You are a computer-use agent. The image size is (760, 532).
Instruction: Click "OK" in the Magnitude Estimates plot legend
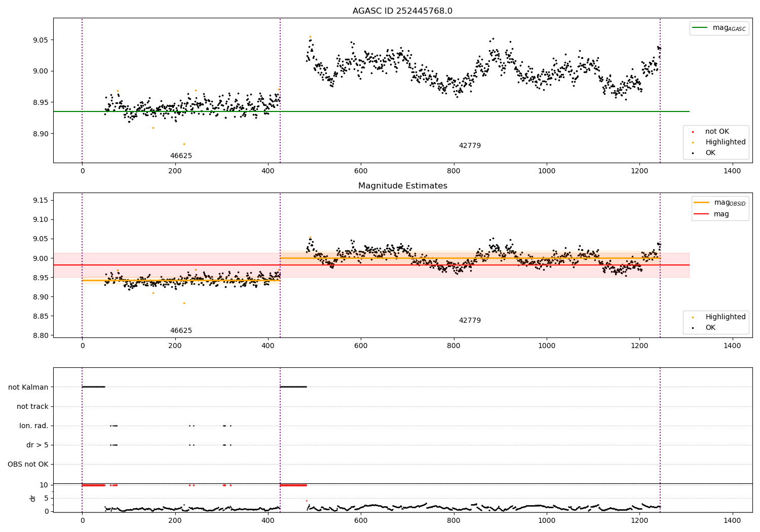[710, 327]
